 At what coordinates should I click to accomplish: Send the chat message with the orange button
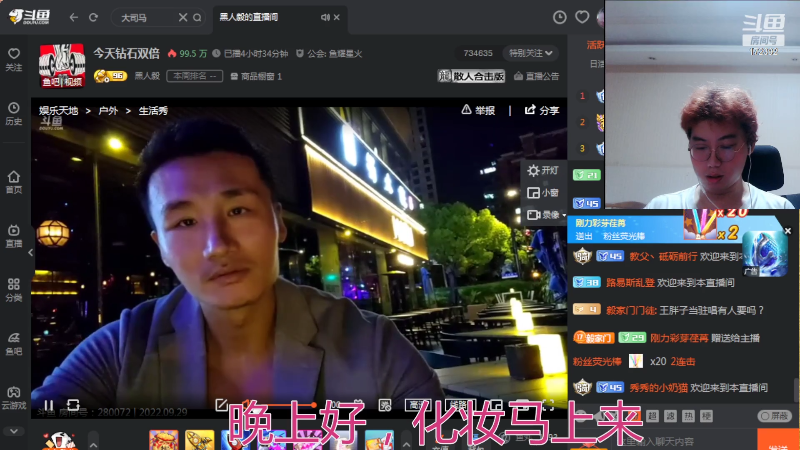778,440
